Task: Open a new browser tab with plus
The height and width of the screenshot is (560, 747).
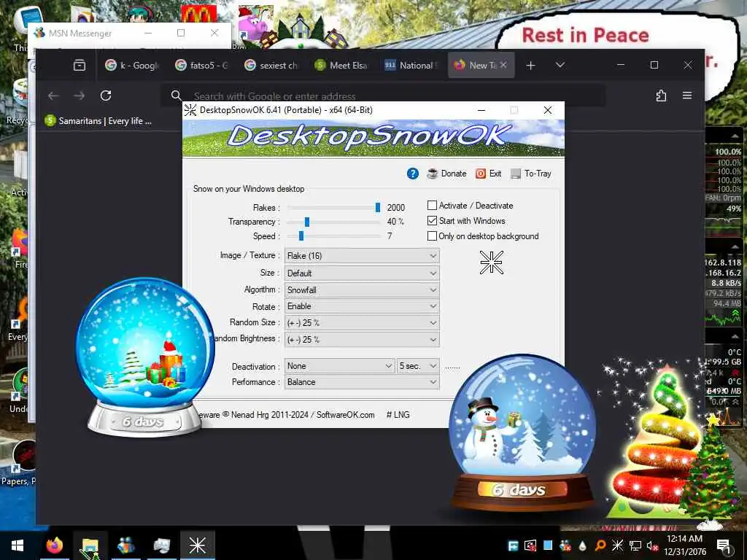Action: coord(531,65)
